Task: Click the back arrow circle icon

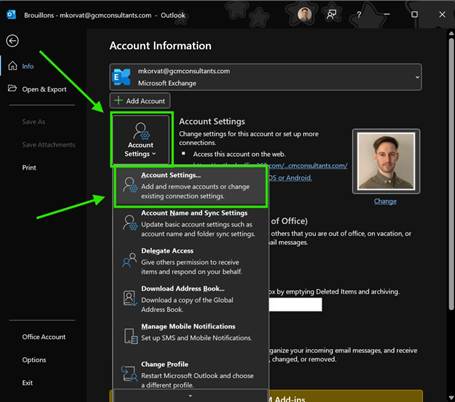Action: click(x=12, y=41)
